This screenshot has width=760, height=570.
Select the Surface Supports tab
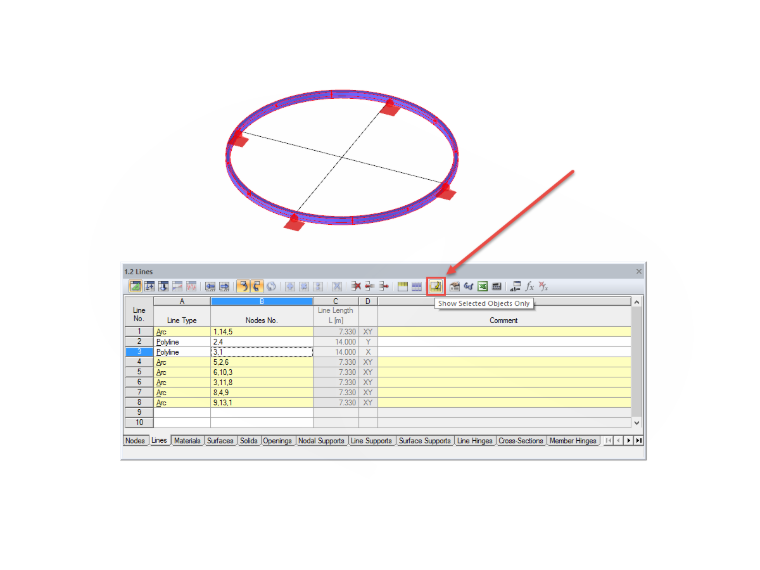pos(425,441)
